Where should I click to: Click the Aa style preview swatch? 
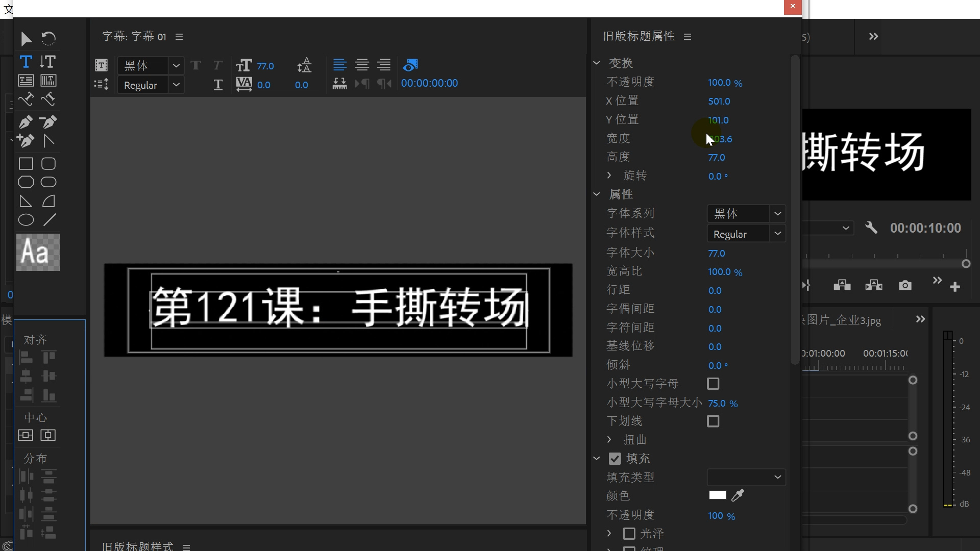38,252
